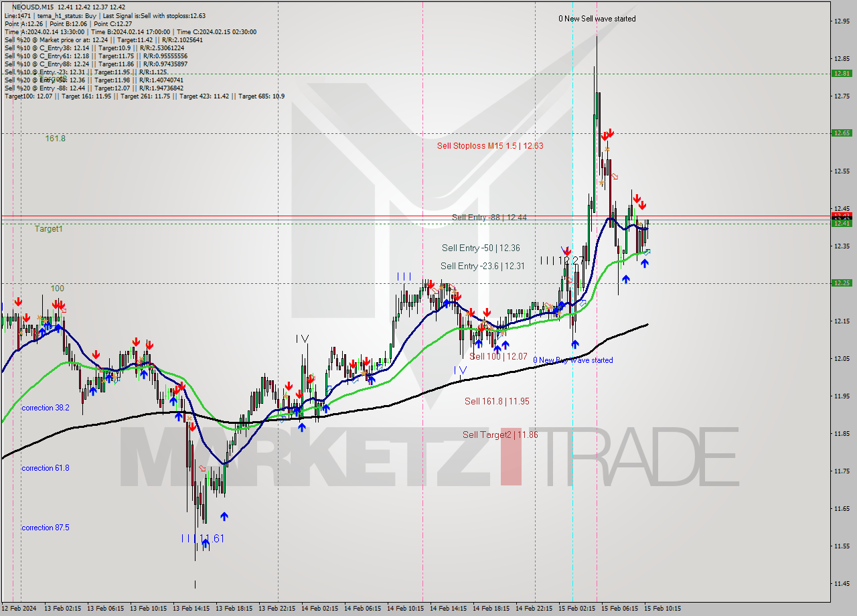The width and height of the screenshot is (857, 616).
Task: Click the 11.75 price axis value
Action: [x=842, y=471]
